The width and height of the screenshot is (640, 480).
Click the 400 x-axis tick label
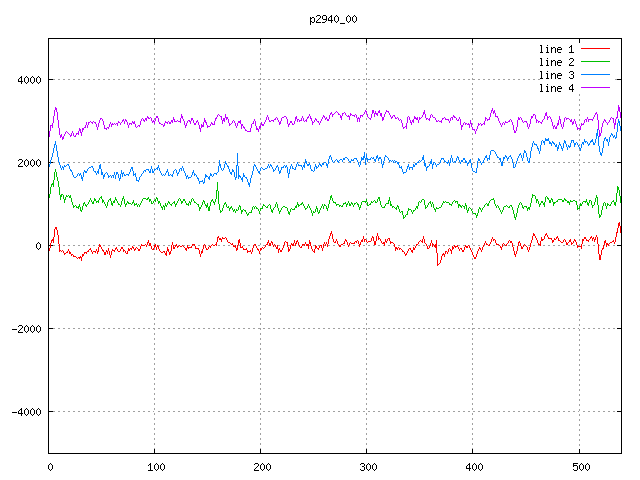click(x=473, y=466)
